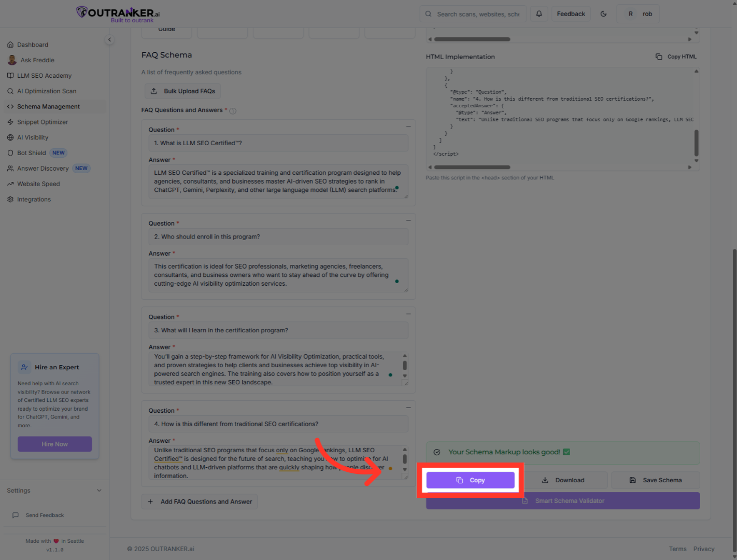Click Bulk Upload FAQs button
Viewport: 737px width, 560px height.
pos(183,91)
